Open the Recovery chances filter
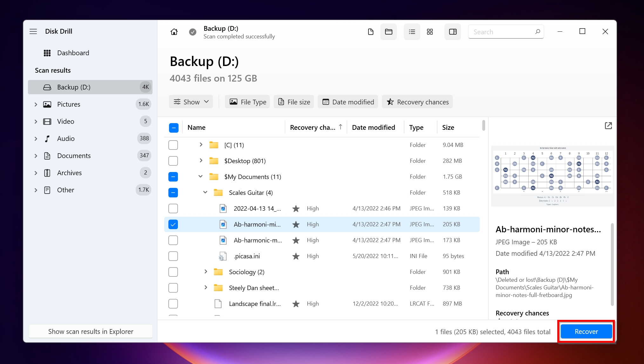Screen dimensions: 644x364 click(417, 102)
